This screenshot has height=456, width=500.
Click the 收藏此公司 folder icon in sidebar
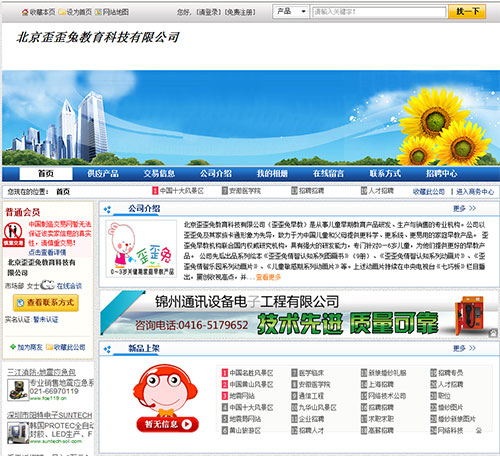[x=49, y=347]
